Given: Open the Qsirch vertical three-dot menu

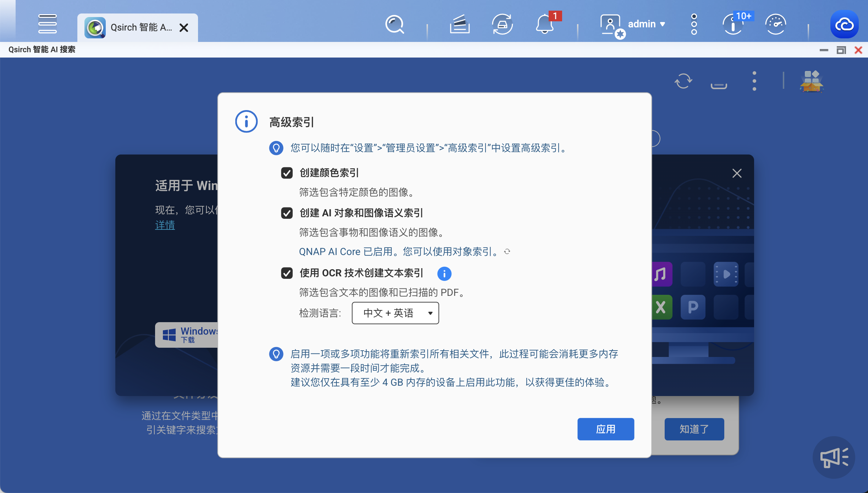Looking at the screenshot, I should coord(754,81).
